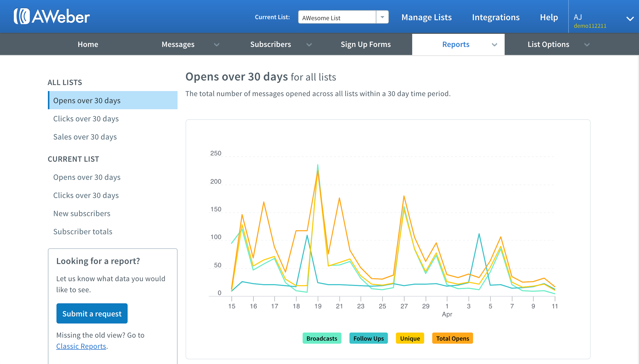
Task: Go to the Home tab
Action: pyautogui.click(x=88, y=44)
